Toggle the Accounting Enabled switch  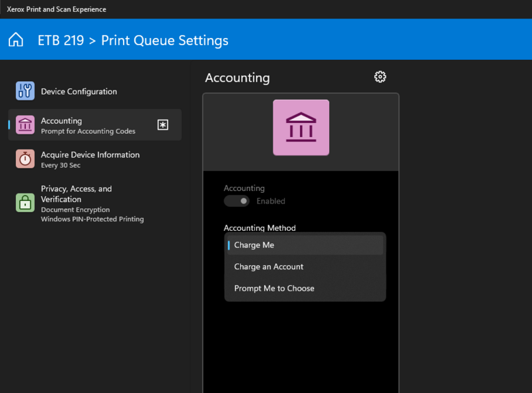(x=236, y=201)
